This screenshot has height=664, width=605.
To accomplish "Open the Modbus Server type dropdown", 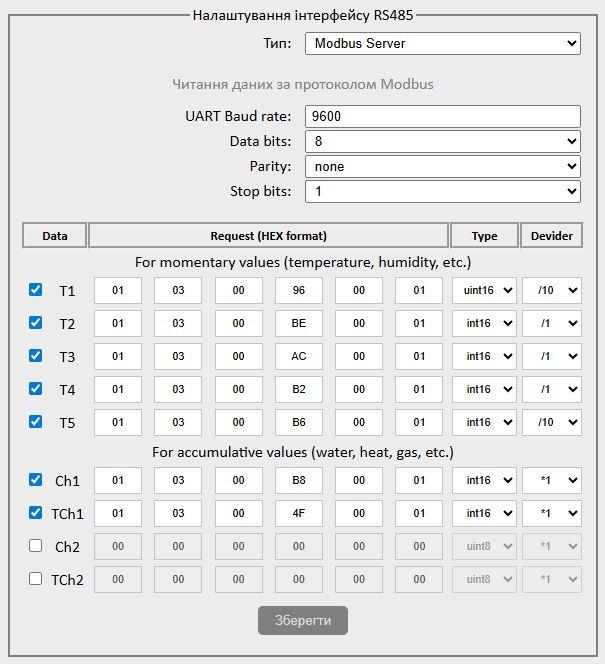I will [442, 43].
